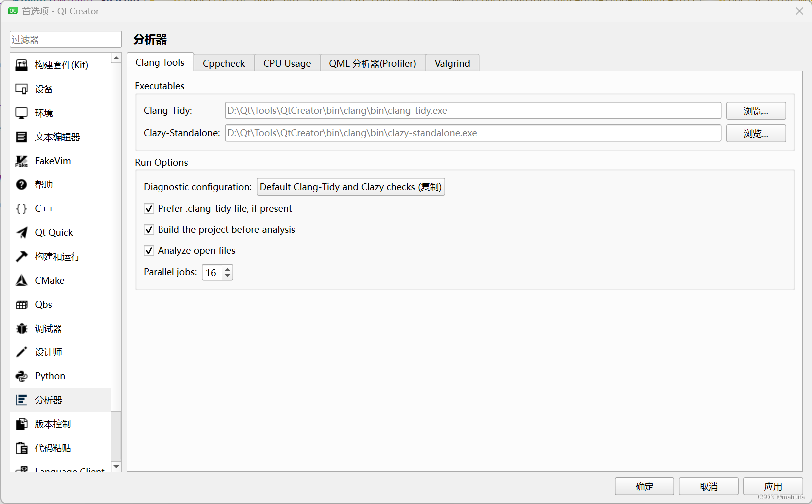Viewport: 812px width, 504px height.
Task: Click the 分析器 analyzer icon
Action: (x=22, y=400)
